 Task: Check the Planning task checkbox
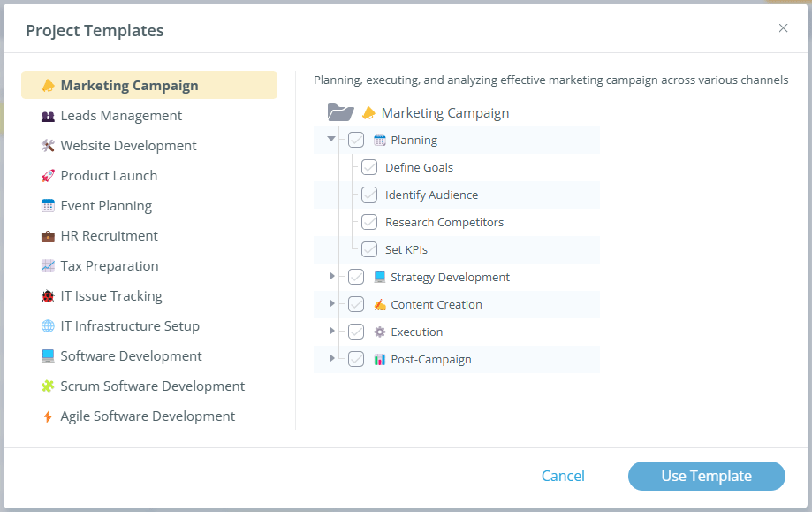355,139
